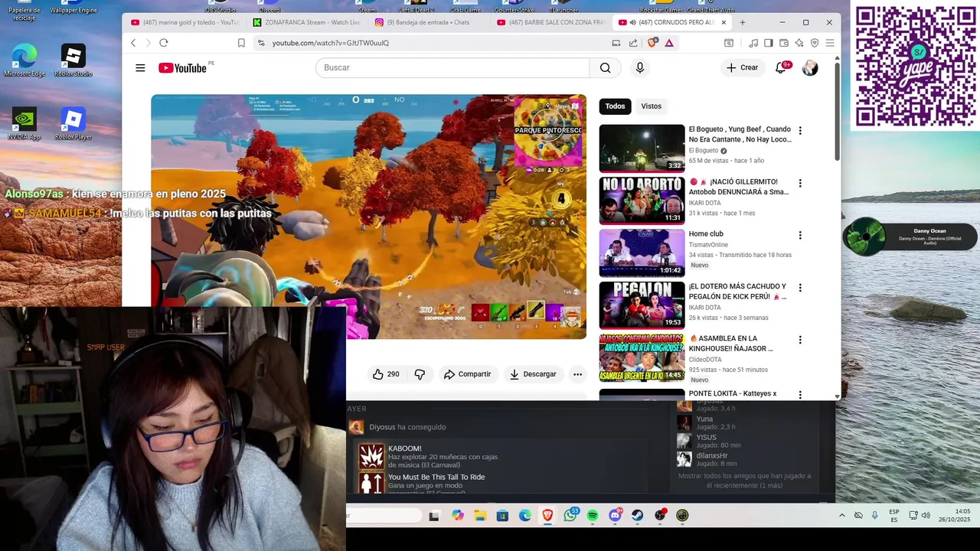
Task: Open options for EL DOTERO MÁS CACHUDO video
Action: [800, 288]
